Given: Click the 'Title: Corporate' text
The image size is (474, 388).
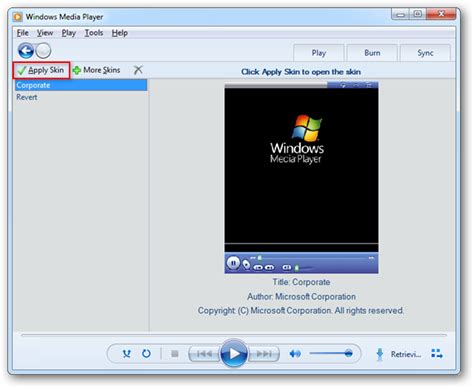Looking at the screenshot, I should pos(301,282).
